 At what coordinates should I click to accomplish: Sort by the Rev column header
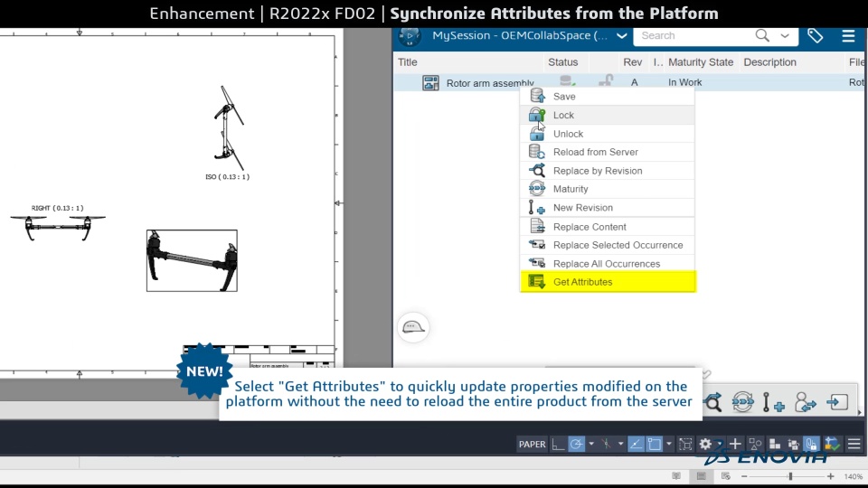coord(633,62)
